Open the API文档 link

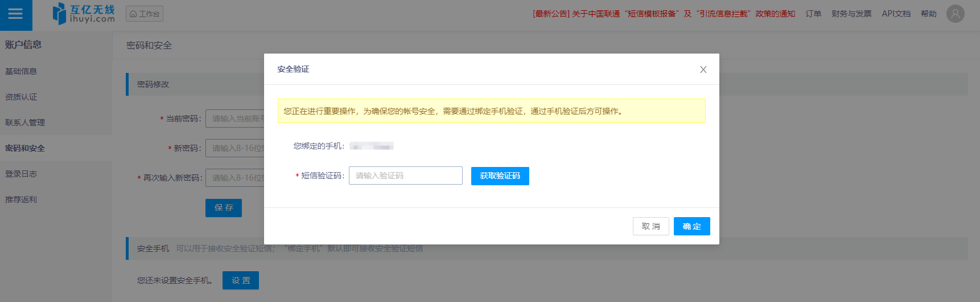(x=896, y=14)
